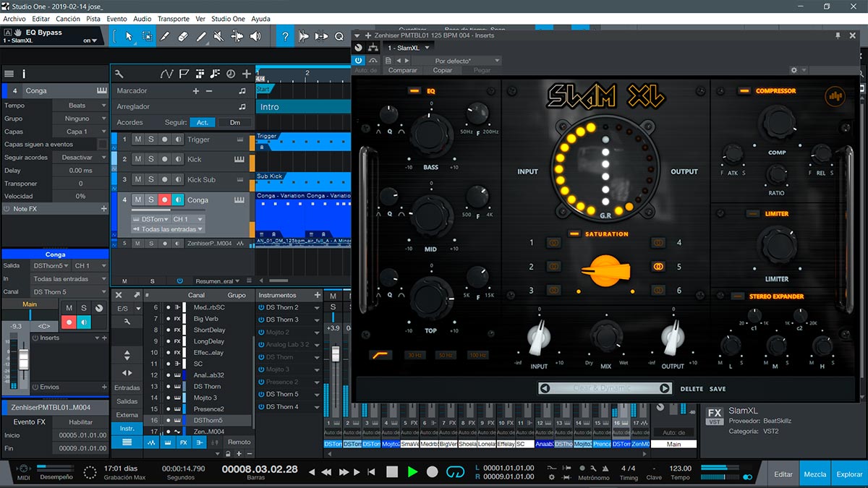The height and width of the screenshot is (488, 868).
Task: Toggle the SlamXL Compressor enable switch
Action: pos(744,91)
